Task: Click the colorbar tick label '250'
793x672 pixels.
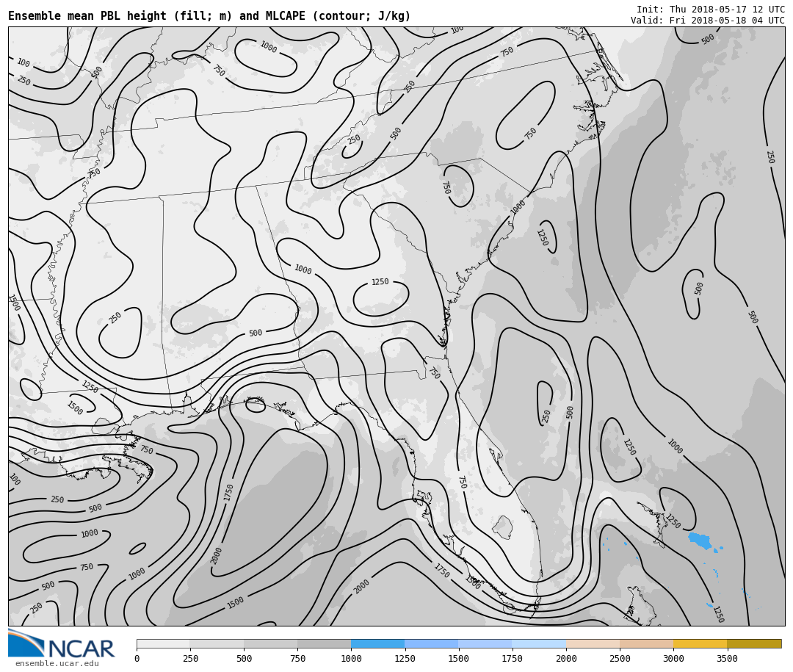Action: pyautogui.click(x=190, y=658)
